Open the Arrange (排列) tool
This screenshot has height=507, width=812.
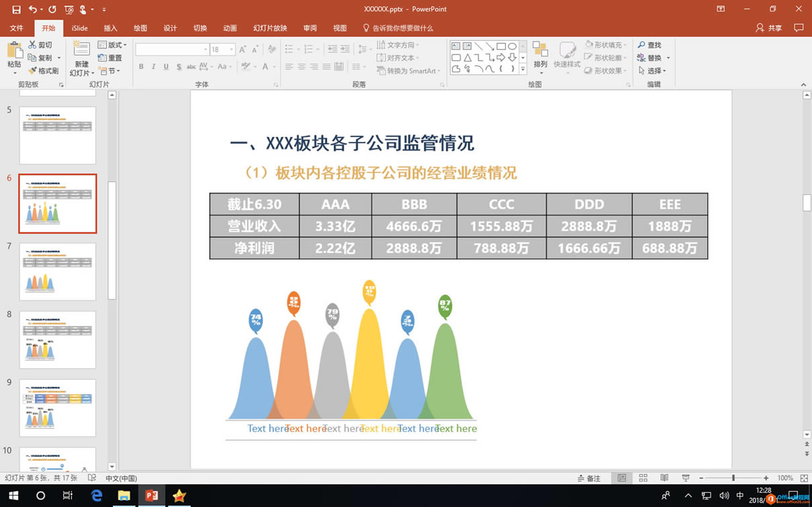pyautogui.click(x=540, y=57)
